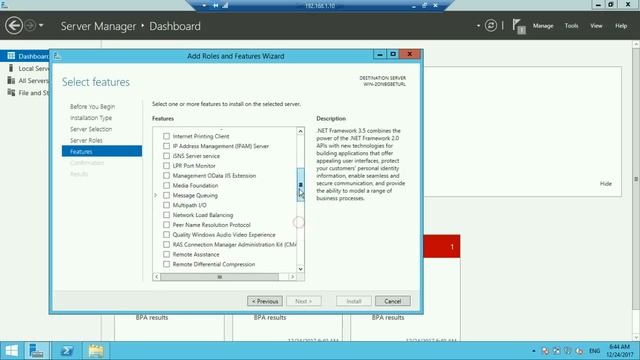Check IP Address Management (IPAM) Server
The image size is (640, 360).
point(166,146)
